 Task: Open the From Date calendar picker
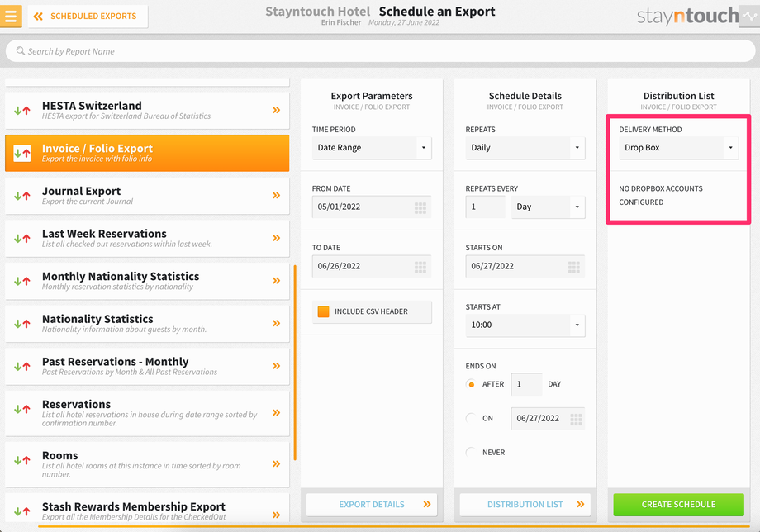420,208
